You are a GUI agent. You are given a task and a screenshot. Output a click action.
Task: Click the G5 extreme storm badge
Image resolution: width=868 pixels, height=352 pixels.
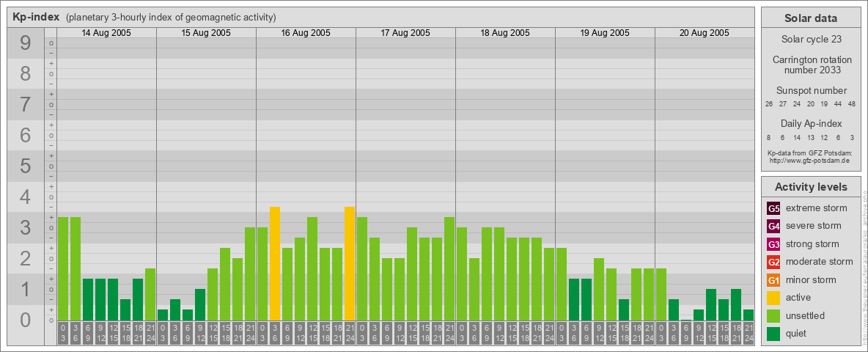pos(773,208)
